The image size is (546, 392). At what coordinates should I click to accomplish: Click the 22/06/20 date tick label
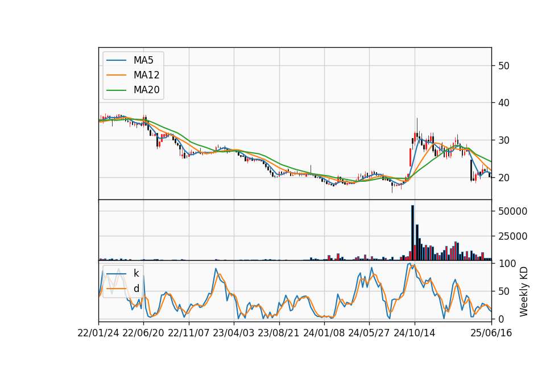(143, 333)
